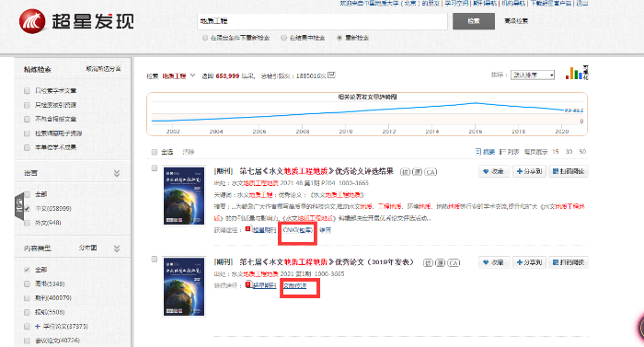Click the 超星发现 logo

click(76, 21)
